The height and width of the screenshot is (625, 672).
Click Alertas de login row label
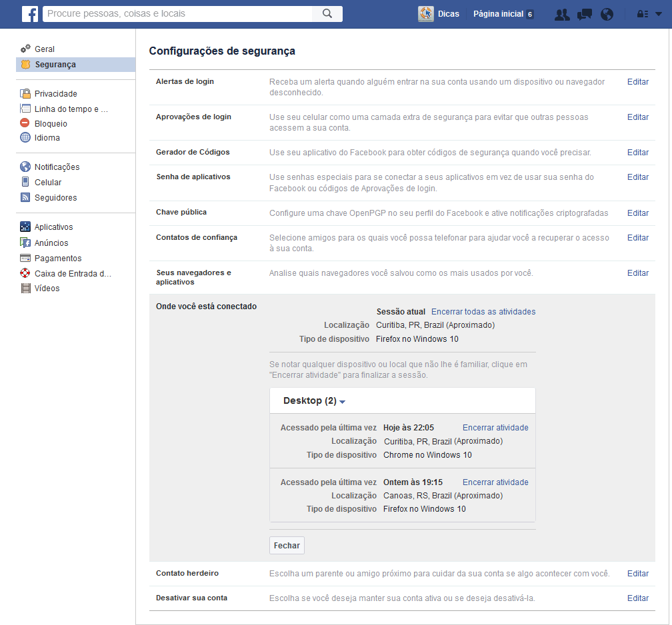tap(185, 81)
